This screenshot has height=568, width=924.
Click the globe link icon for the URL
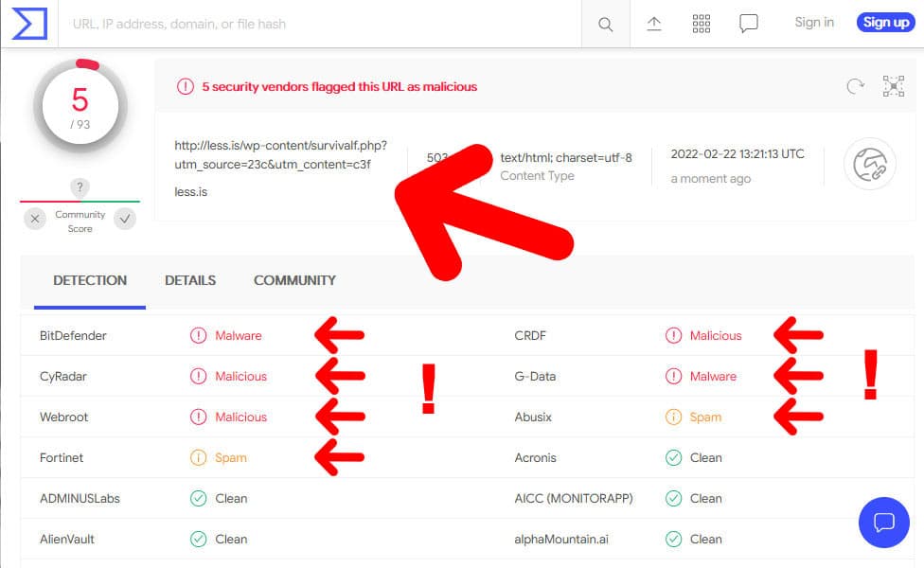pos(870,164)
